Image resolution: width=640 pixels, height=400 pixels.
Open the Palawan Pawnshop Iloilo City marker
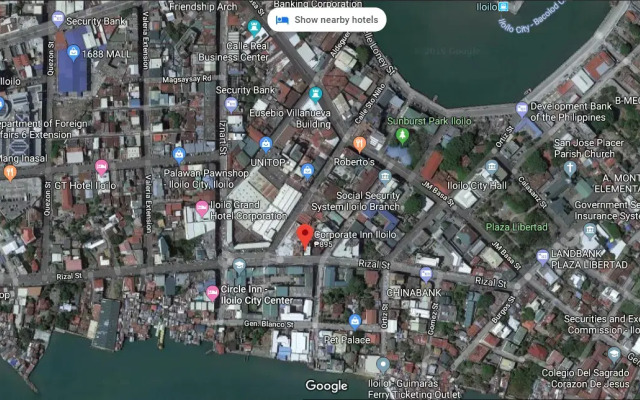pyautogui.click(x=179, y=154)
